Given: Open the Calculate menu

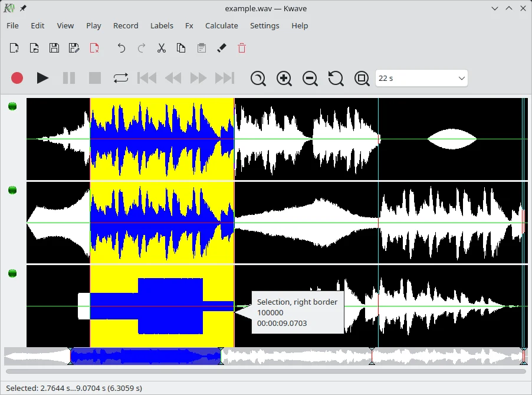Looking at the screenshot, I should (222, 25).
